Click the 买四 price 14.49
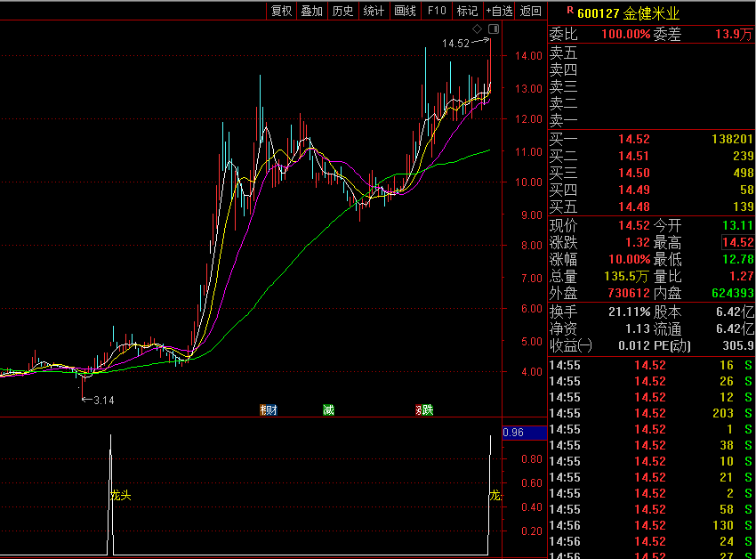Viewport: 756px width, 559px height. coord(634,190)
